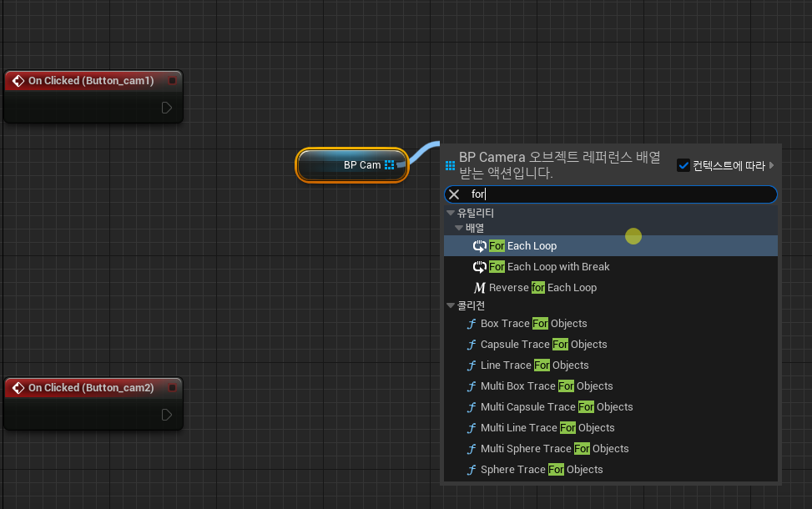This screenshot has height=509, width=812.
Task: Expand options arrow next to 컨텍스트에 따라
Action: pyautogui.click(x=771, y=166)
